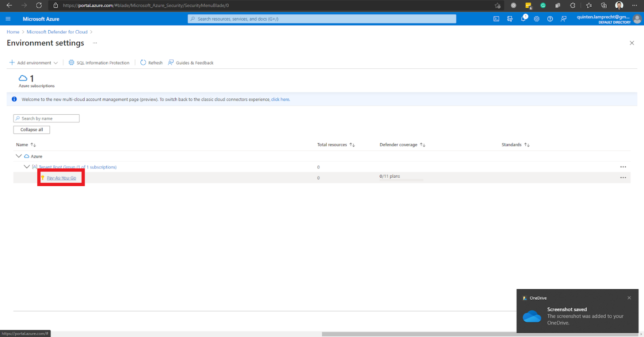Click the info icon in welcome banner
The width and height of the screenshot is (644, 337).
coord(14,99)
